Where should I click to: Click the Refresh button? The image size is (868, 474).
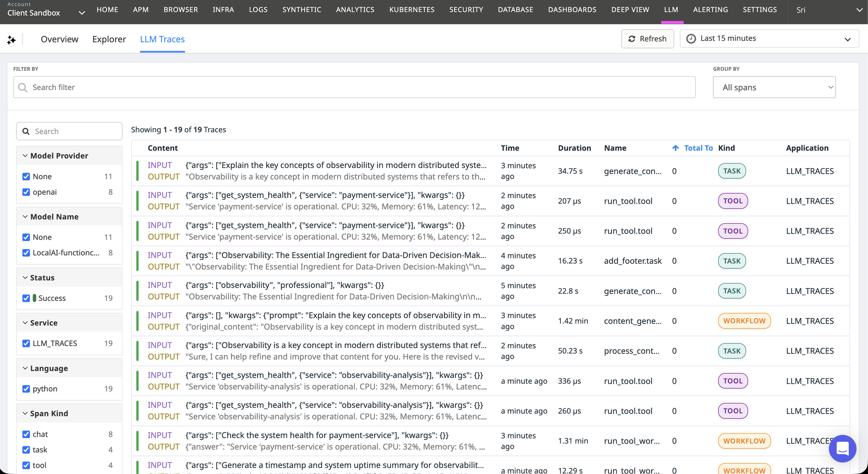[647, 39]
